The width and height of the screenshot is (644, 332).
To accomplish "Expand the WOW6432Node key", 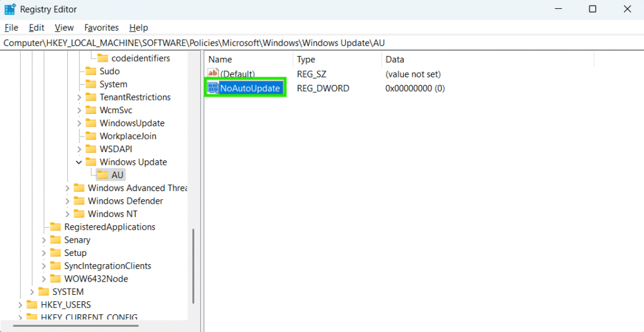I will (43, 279).
